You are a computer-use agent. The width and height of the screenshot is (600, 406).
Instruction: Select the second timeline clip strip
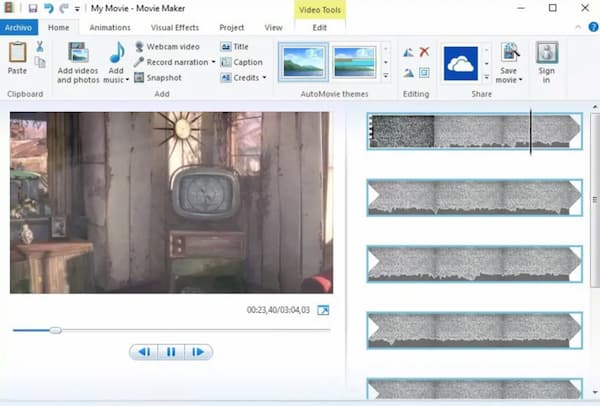474,197
